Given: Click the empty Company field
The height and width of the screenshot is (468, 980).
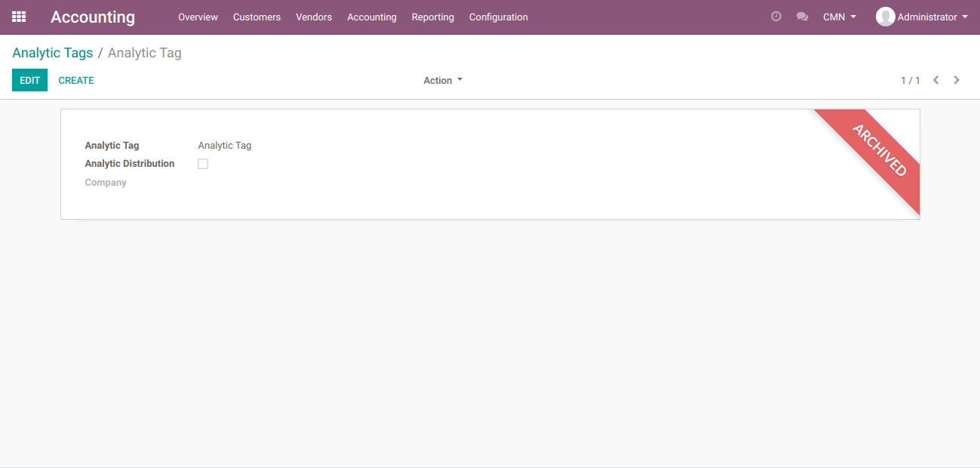Looking at the screenshot, I should (226, 182).
